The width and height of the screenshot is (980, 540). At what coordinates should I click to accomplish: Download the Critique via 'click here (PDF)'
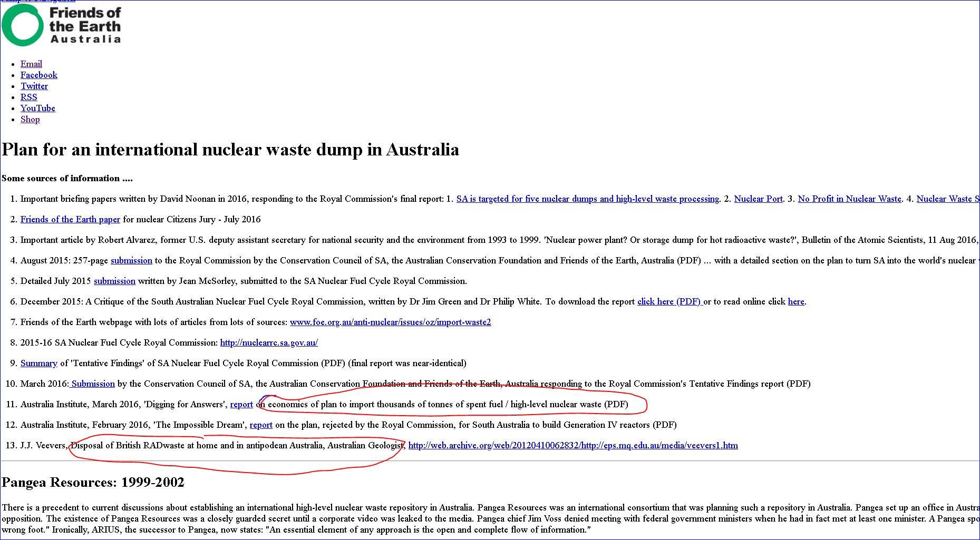click(x=668, y=301)
